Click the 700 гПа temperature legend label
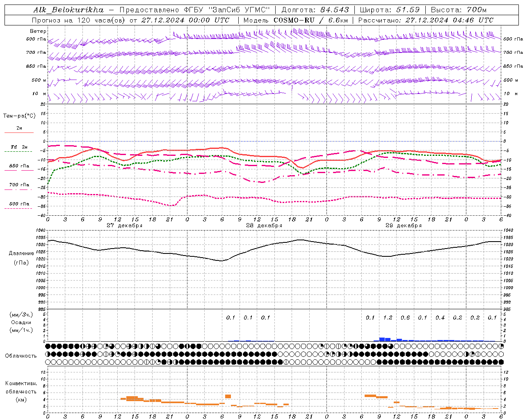 [x=19, y=185]
